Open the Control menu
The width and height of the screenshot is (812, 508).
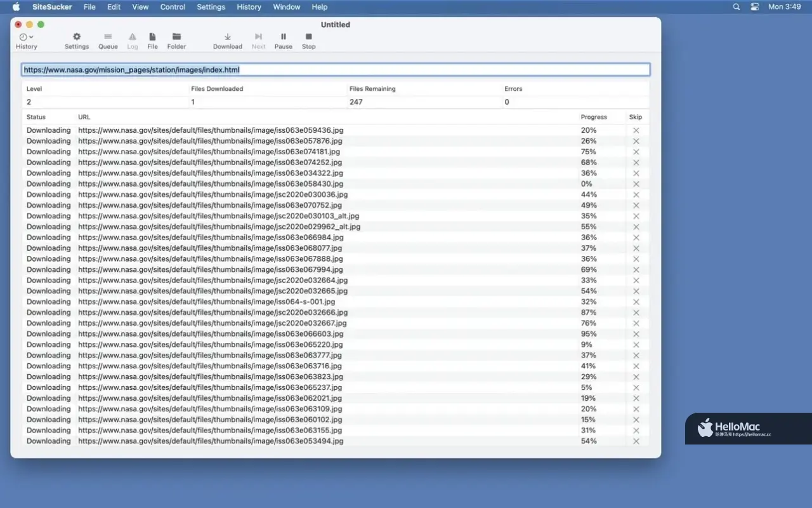tap(173, 7)
